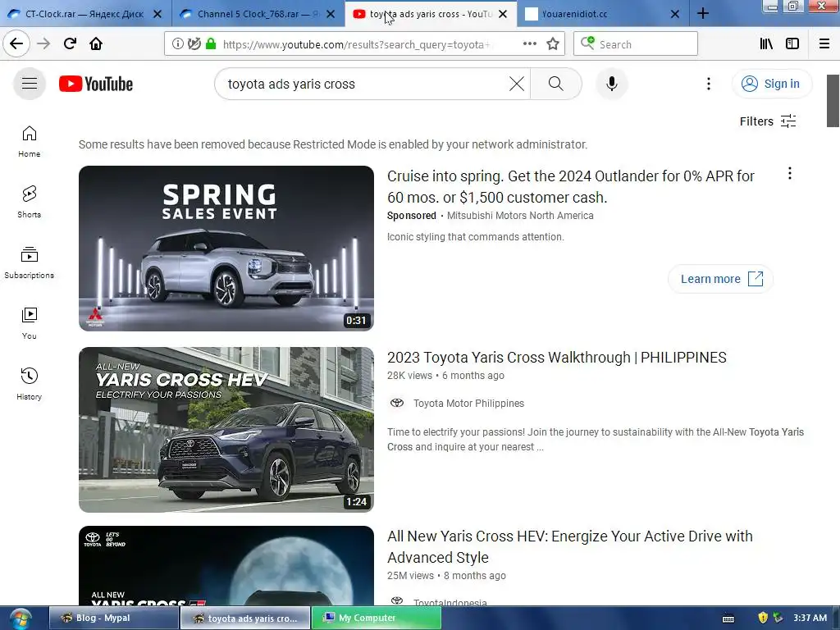
Task: Open Home in YouTube sidebar
Action: click(x=30, y=141)
